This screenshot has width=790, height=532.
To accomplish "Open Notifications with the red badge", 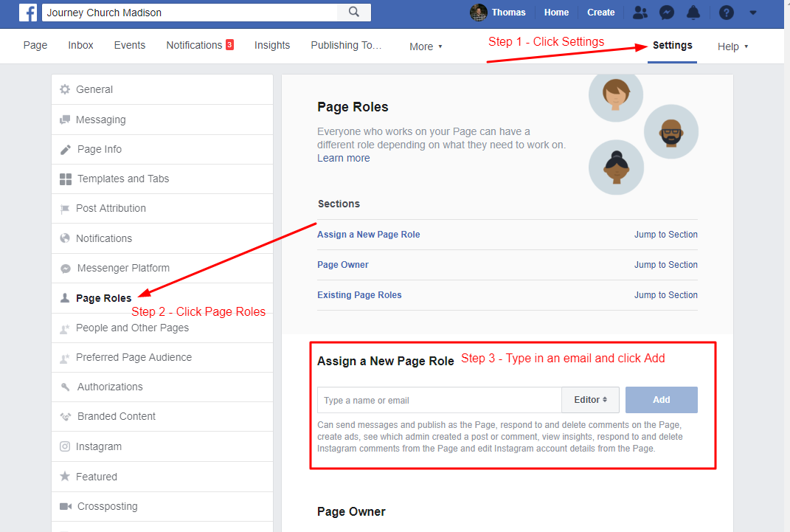I will tap(194, 44).
